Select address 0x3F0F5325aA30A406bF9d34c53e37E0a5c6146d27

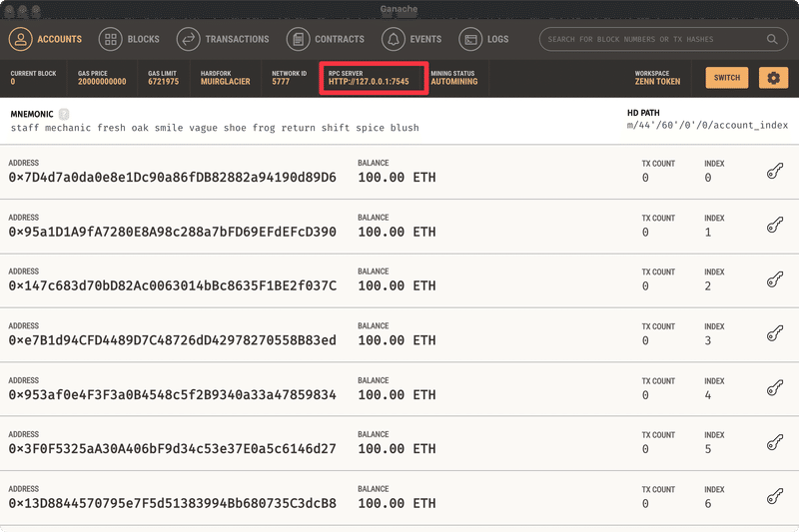pos(172,448)
